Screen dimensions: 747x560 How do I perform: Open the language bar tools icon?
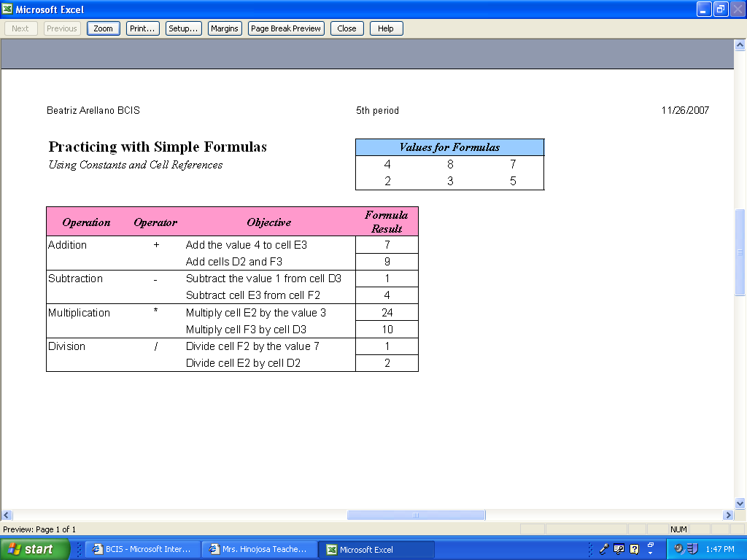[619, 549]
